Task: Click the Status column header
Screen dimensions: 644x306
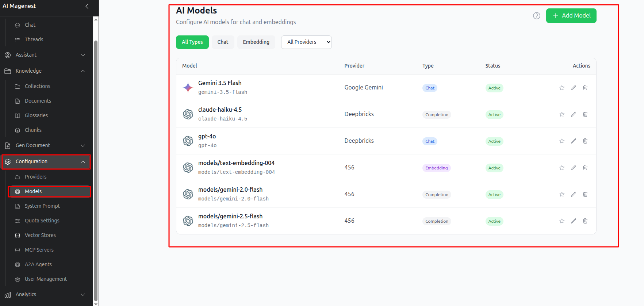Action: (493, 66)
